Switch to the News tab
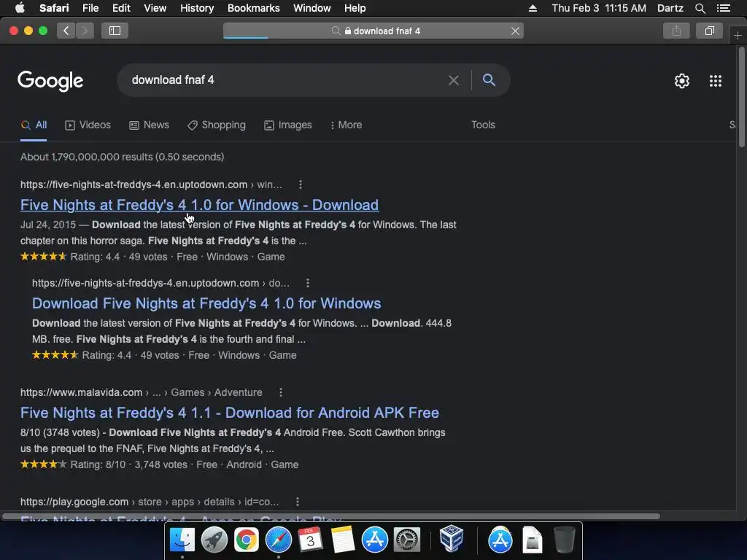Screen dimensions: 747x560 pos(149,125)
